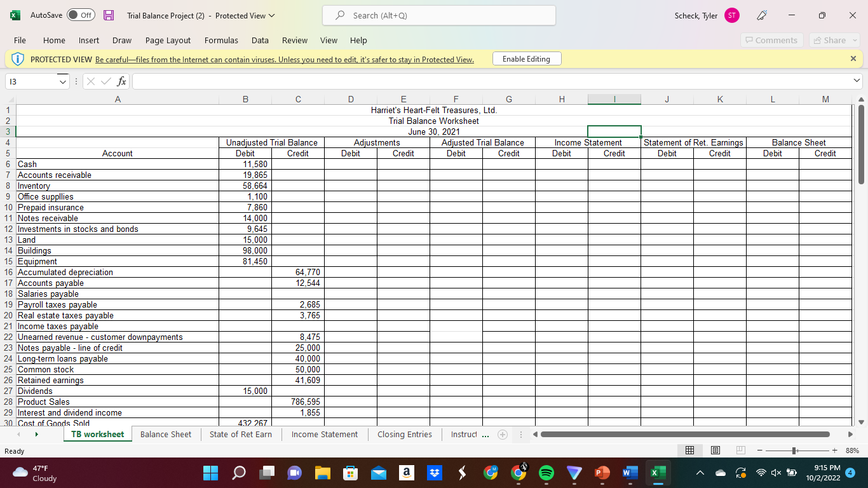Open Word from the taskbar

pos(630,473)
